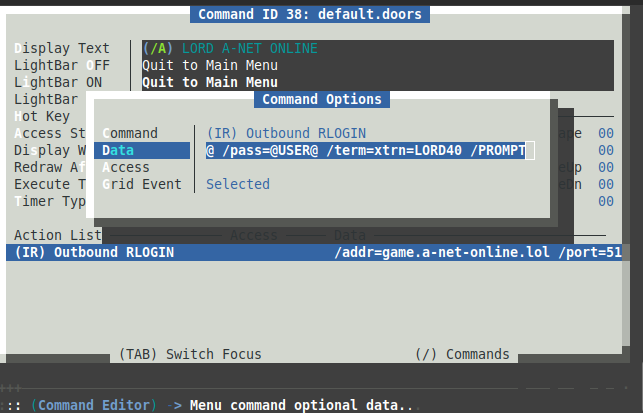
Task: Click the Command Options dialog title
Action: click(x=322, y=99)
